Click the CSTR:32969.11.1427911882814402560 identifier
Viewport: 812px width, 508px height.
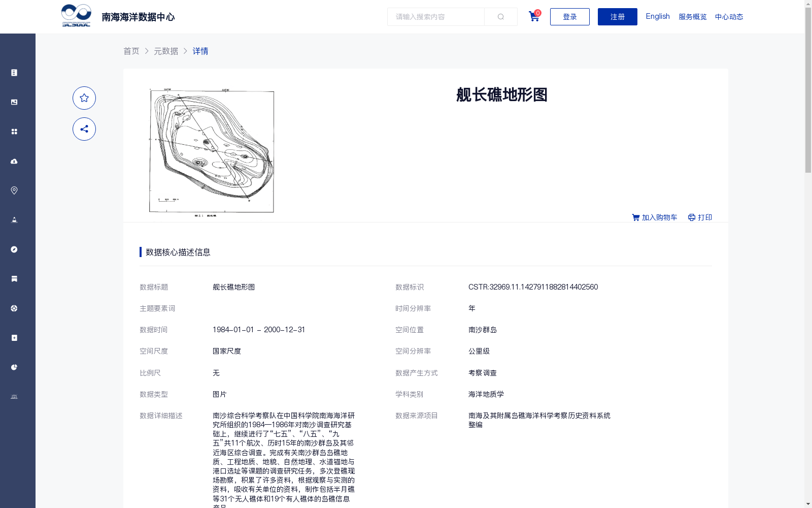click(x=533, y=287)
